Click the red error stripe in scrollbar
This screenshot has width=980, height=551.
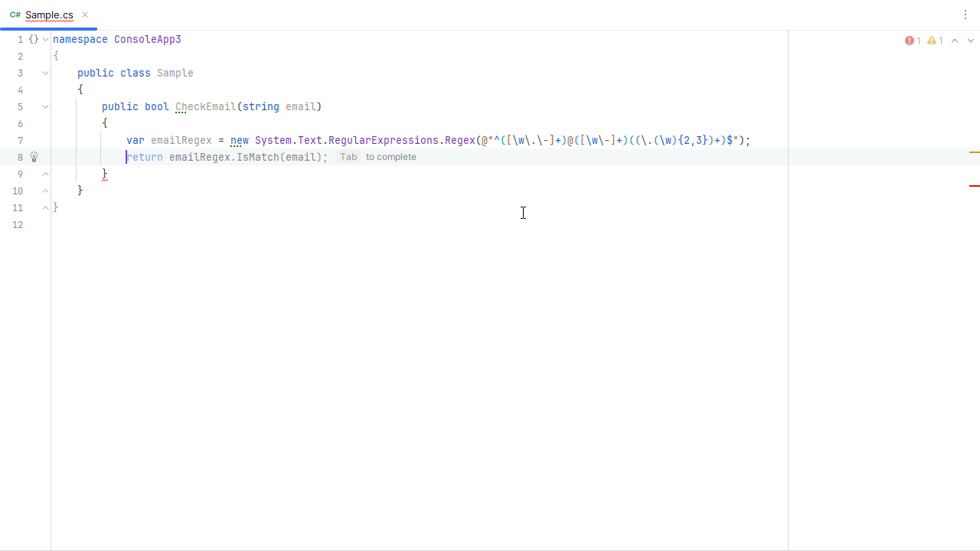point(974,185)
